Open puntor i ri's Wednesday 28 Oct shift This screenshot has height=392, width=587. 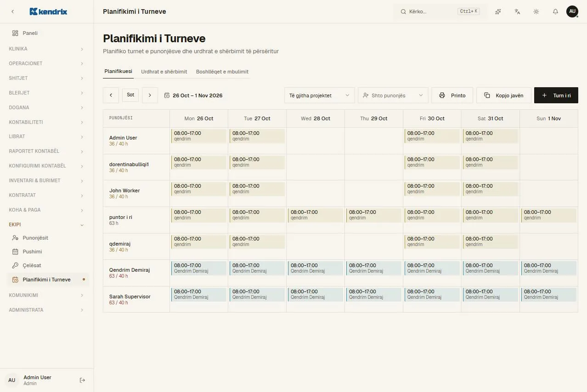point(316,215)
